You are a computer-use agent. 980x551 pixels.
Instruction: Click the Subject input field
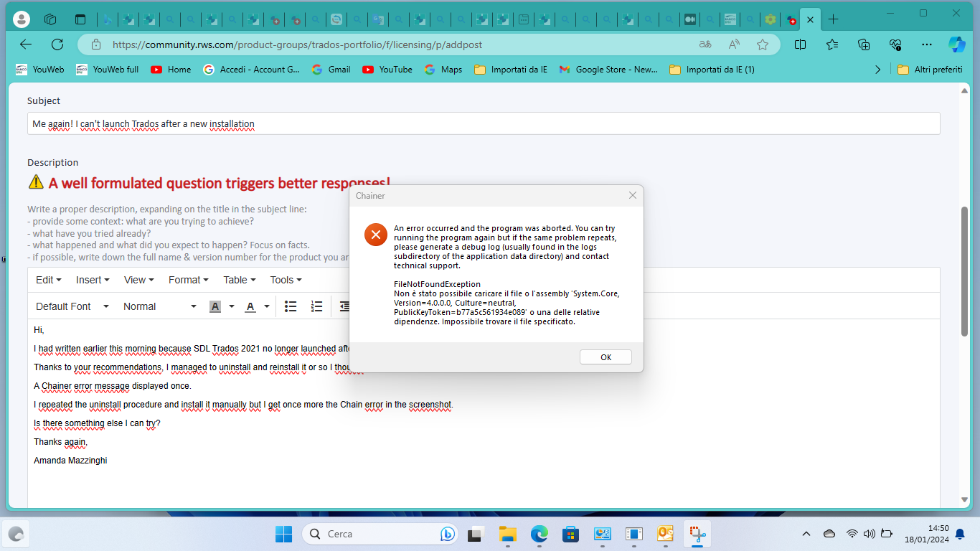(x=484, y=123)
